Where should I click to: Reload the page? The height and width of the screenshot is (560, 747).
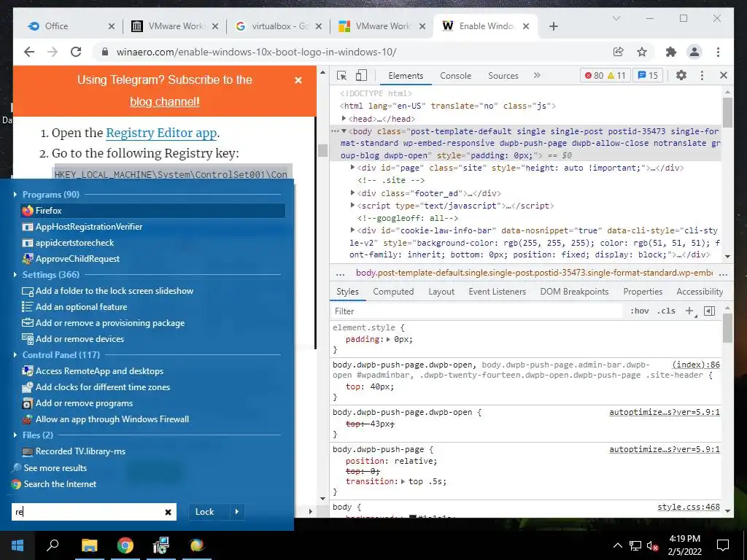coord(76,52)
